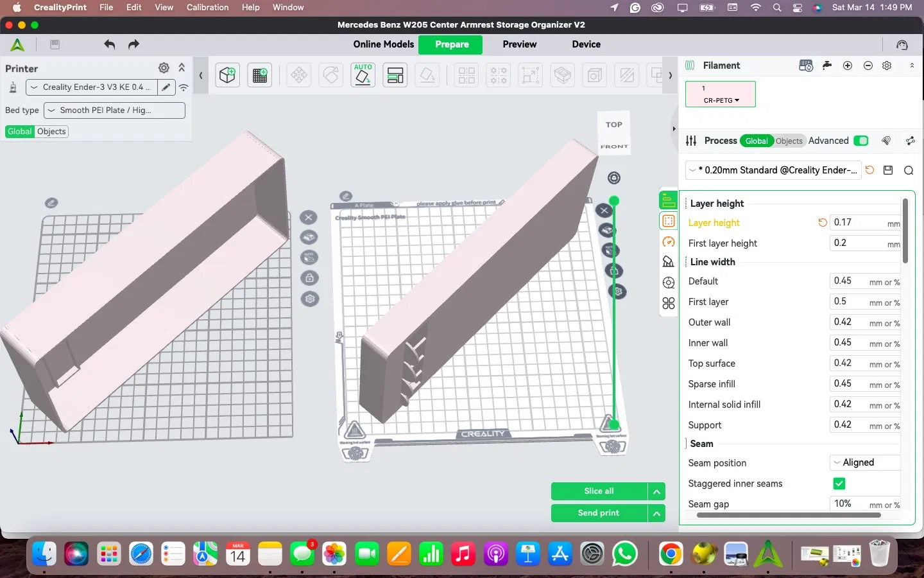Add a filament with the plus circle icon
Image resolution: width=924 pixels, height=578 pixels.
(x=848, y=66)
